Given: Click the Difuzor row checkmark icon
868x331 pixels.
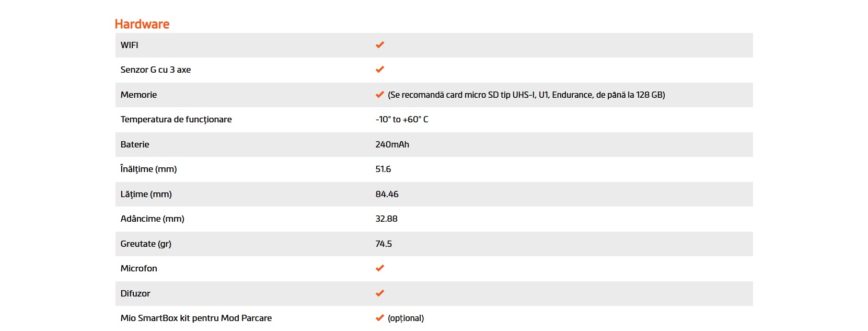Looking at the screenshot, I should pyautogui.click(x=380, y=293).
